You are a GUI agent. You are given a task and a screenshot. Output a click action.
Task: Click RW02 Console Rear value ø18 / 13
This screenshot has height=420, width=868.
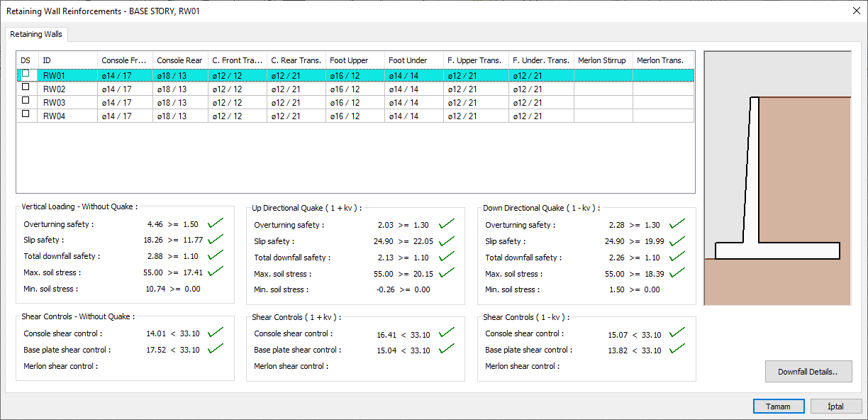(172, 89)
